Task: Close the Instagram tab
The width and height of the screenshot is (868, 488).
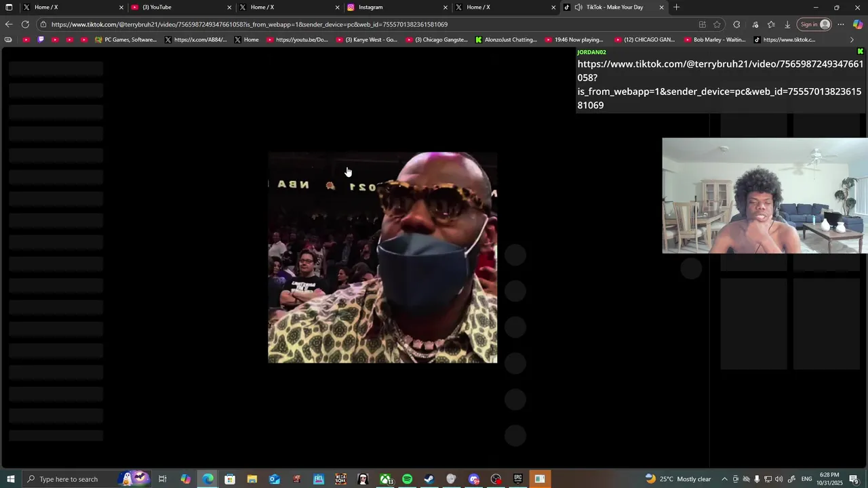Action: pos(446,7)
